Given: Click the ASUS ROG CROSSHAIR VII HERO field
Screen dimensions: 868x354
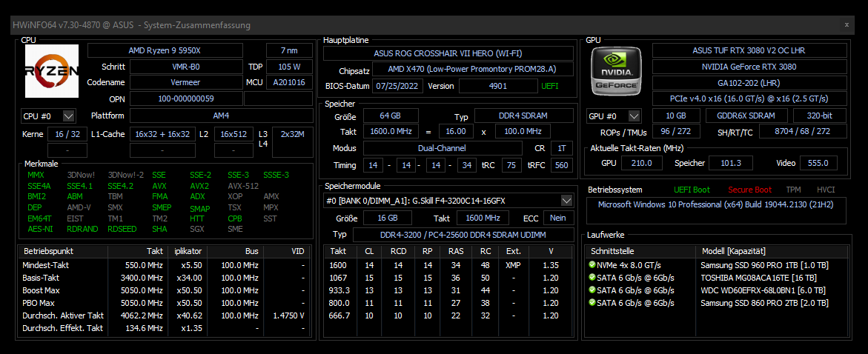Looking at the screenshot, I should point(448,53).
